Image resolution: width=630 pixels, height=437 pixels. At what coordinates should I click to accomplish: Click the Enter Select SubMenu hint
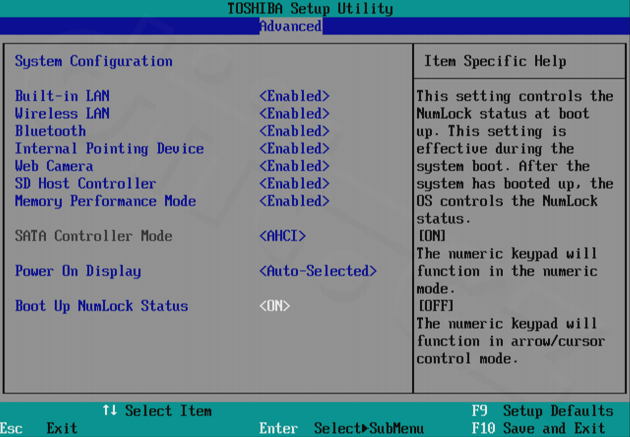pos(342,428)
